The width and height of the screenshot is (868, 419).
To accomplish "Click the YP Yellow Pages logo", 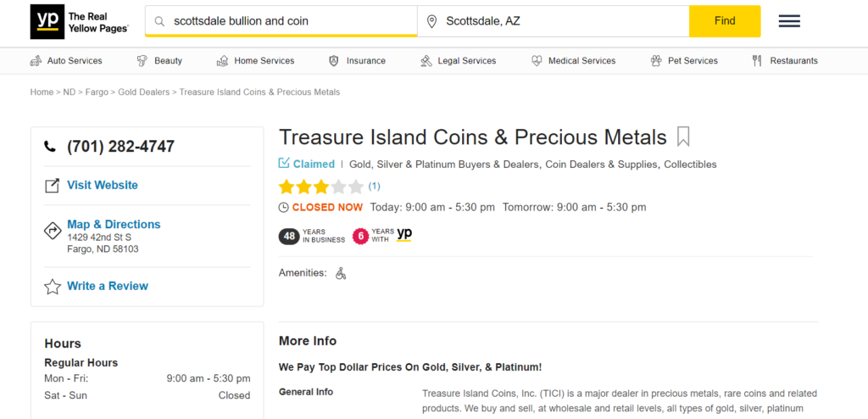I will point(79,21).
